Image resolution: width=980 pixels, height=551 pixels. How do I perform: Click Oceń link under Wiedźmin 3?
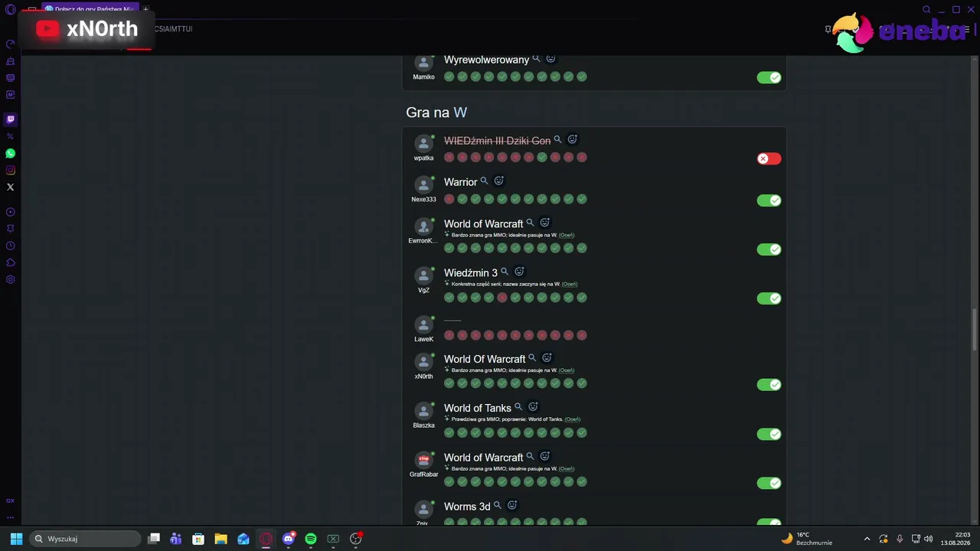pyautogui.click(x=570, y=284)
